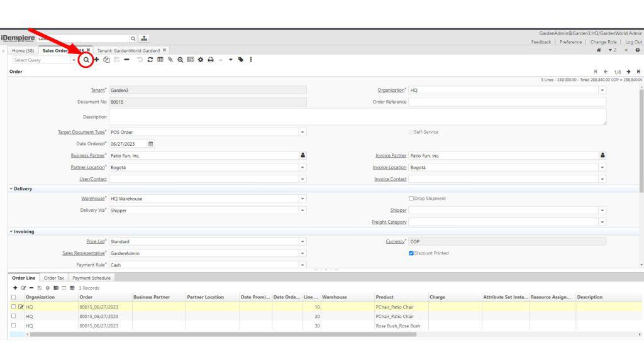Image resolution: width=644 pixels, height=362 pixels.
Task: Click the Print icon in toolbar
Action: coord(210,60)
